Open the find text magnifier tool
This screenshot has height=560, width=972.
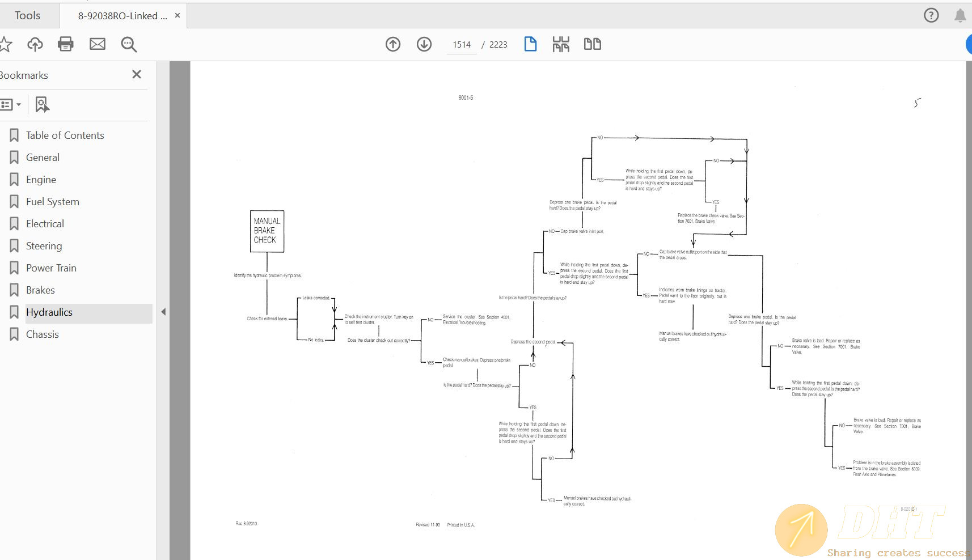coord(129,44)
